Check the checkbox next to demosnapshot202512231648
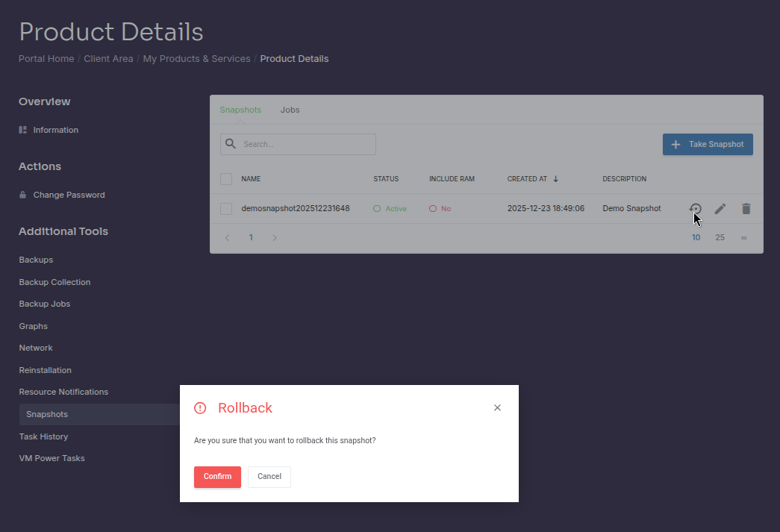This screenshot has height=532, width=780. pyautogui.click(x=225, y=208)
